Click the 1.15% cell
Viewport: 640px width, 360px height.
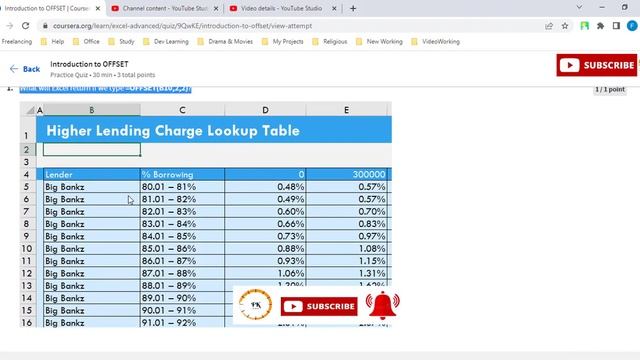click(x=347, y=261)
